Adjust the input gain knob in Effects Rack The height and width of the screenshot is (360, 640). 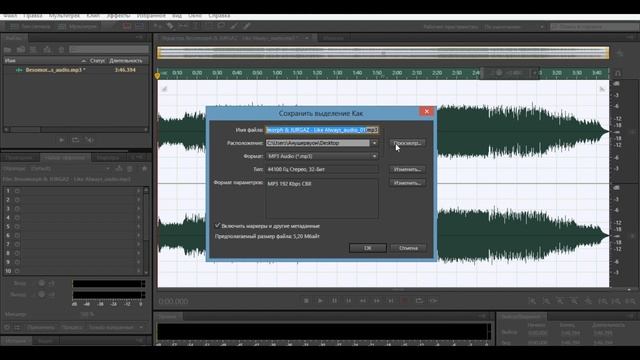tap(42, 283)
